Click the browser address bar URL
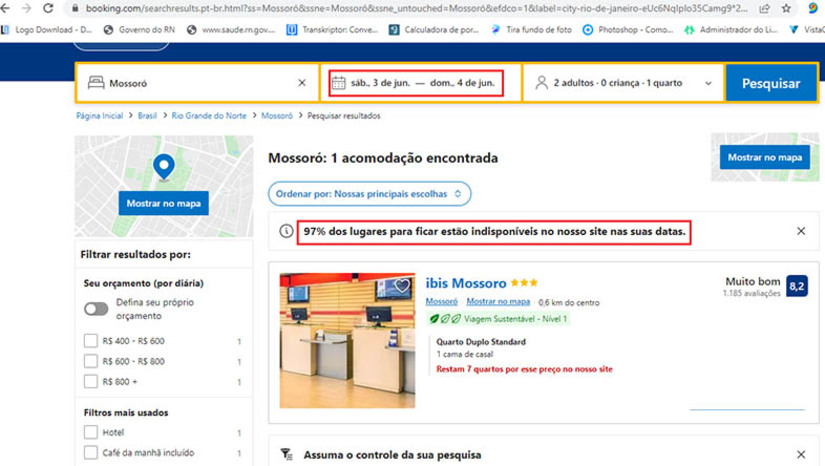The width and height of the screenshot is (825, 466). pyautogui.click(x=416, y=8)
